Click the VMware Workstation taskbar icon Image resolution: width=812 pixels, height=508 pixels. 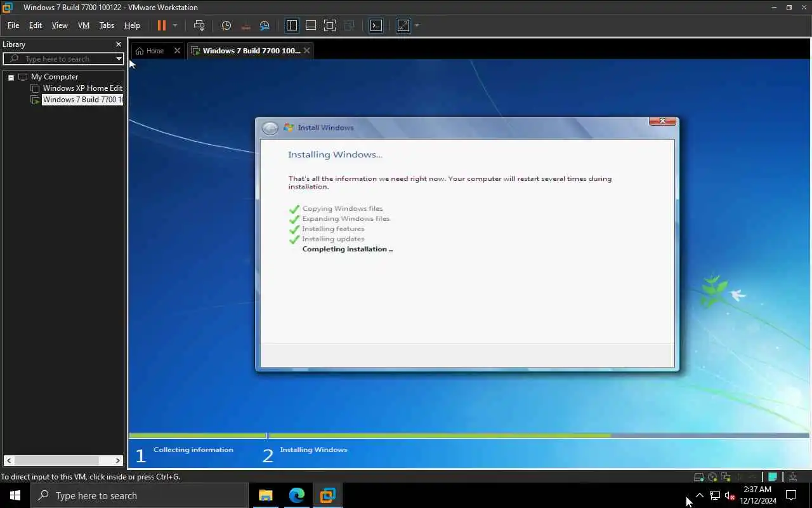point(327,495)
